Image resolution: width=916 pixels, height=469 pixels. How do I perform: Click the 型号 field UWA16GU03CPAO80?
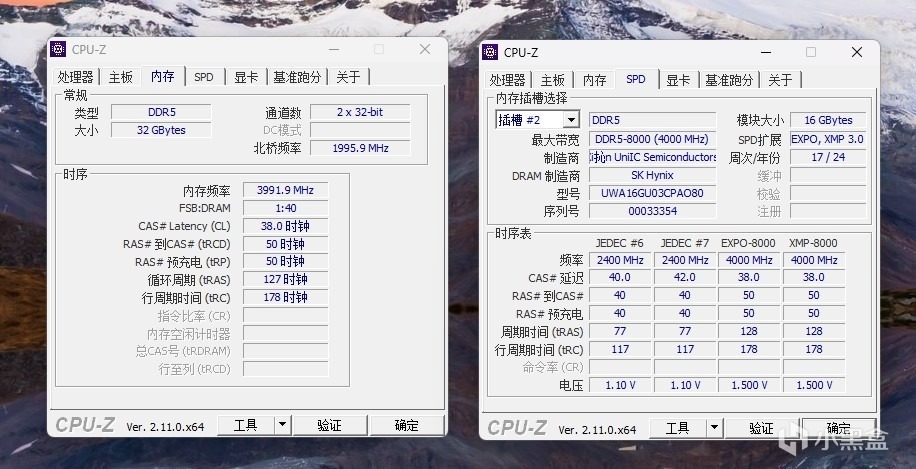pos(652,193)
